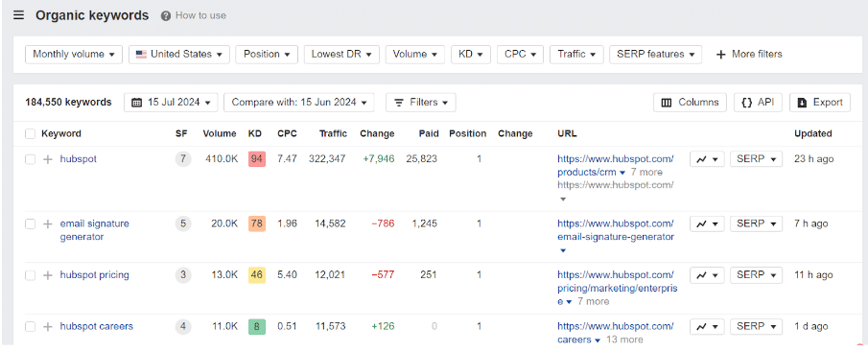The width and height of the screenshot is (868, 352).
Task: Click SF badge 3 for hubspot pricing
Action: click(182, 275)
